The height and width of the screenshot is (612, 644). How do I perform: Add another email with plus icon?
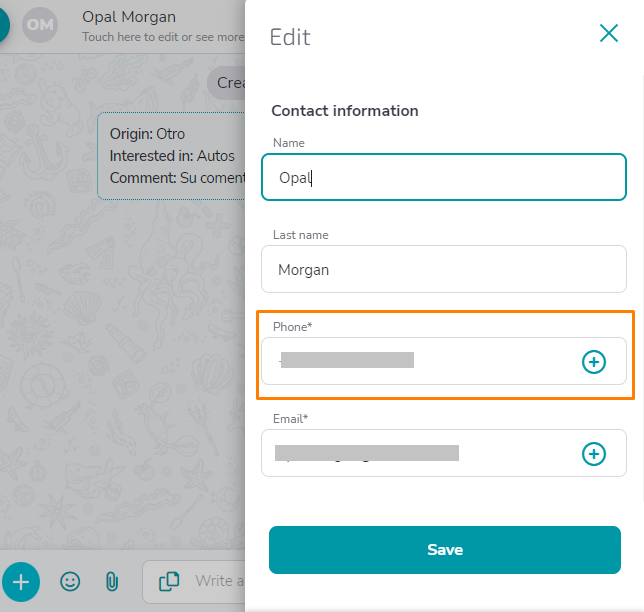click(x=593, y=454)
